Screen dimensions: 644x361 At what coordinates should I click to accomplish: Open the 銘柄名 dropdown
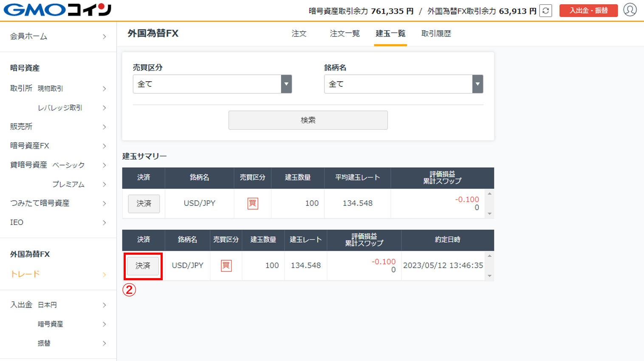click(403, 84)
